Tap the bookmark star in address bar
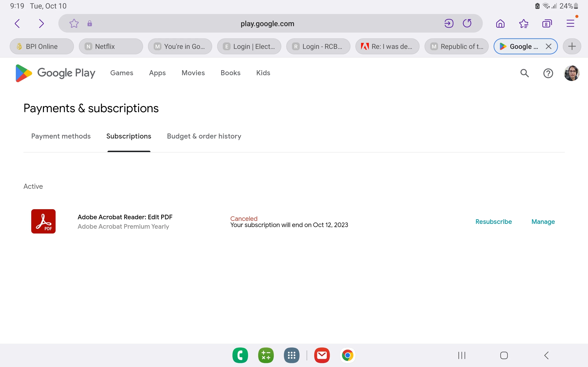This screenshot has height=367, width=588. click(74, 24)
